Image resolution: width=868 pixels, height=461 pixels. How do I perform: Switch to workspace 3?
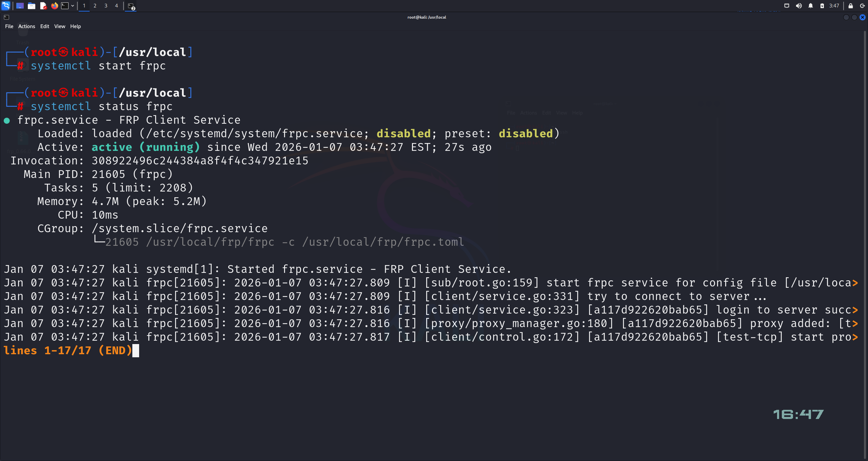[106, 6]
